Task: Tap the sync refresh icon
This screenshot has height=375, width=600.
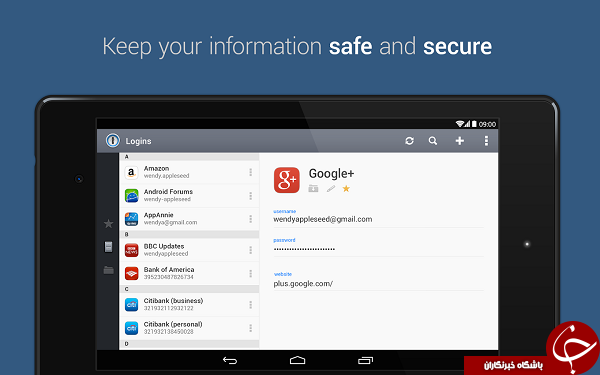Action: click(x=409, y=141)
